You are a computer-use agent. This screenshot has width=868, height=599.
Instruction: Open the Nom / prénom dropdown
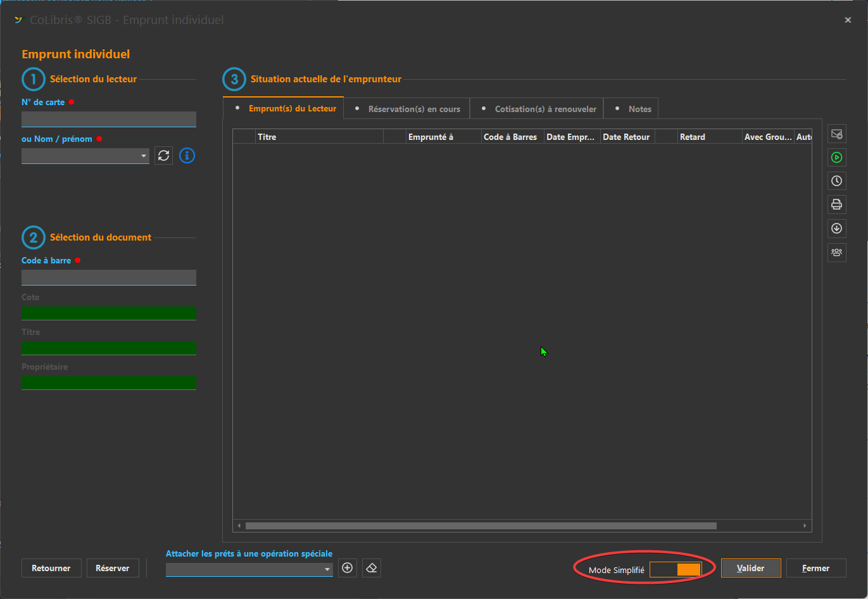(144, 156)
